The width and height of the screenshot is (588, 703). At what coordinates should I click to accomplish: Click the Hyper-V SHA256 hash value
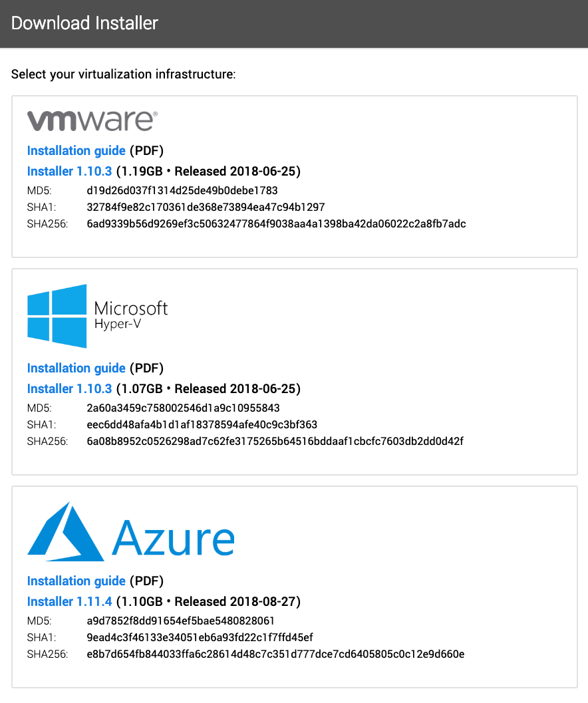(275, 441)
